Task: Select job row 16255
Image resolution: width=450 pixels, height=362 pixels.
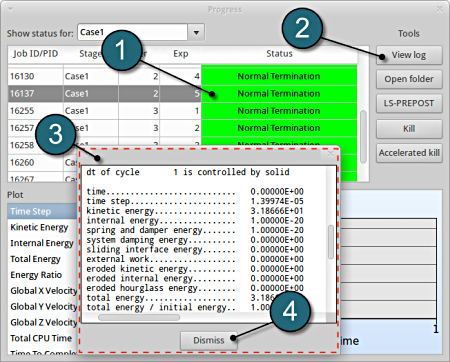Action: tap(182, 111)
